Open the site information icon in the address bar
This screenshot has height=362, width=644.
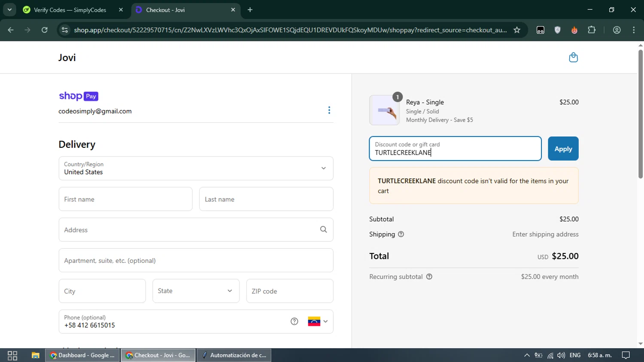(65, 30)
